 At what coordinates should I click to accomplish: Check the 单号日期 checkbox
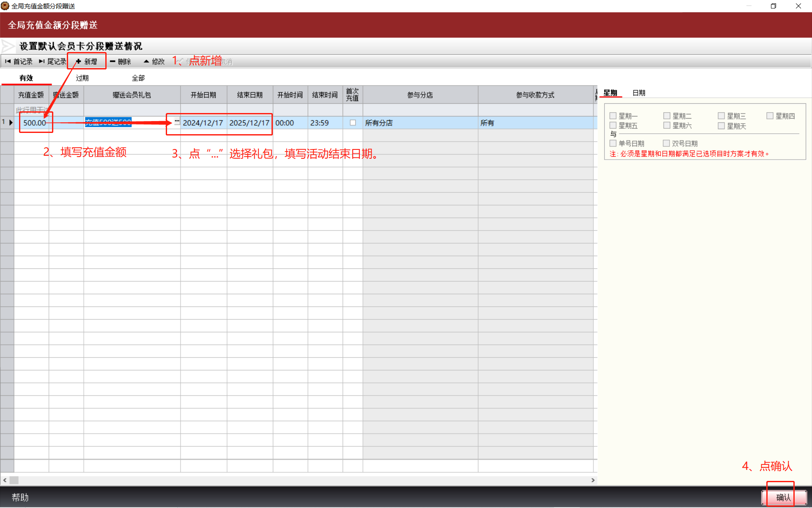point(613,144)
